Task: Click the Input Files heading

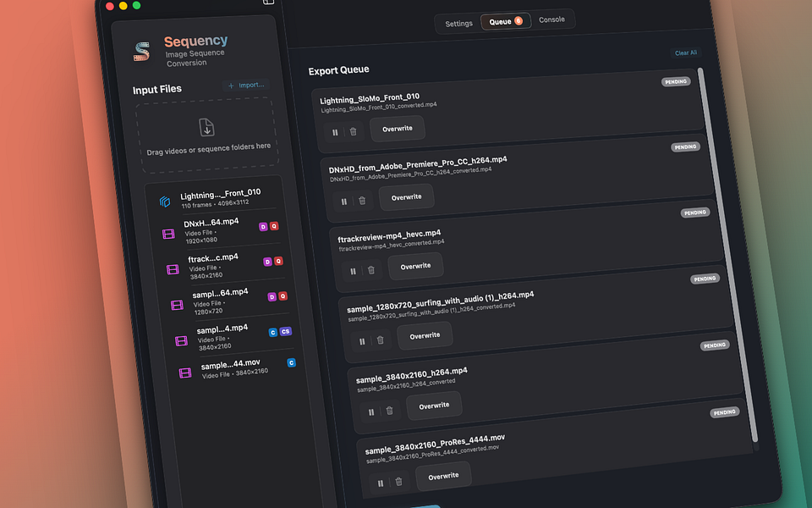Action: (x=157, y=90)
